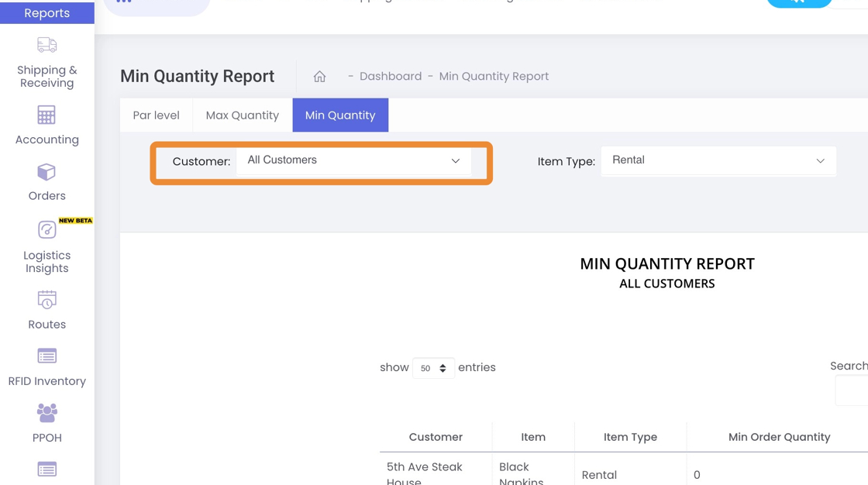Sort by the Customer column header

(436, 437)
